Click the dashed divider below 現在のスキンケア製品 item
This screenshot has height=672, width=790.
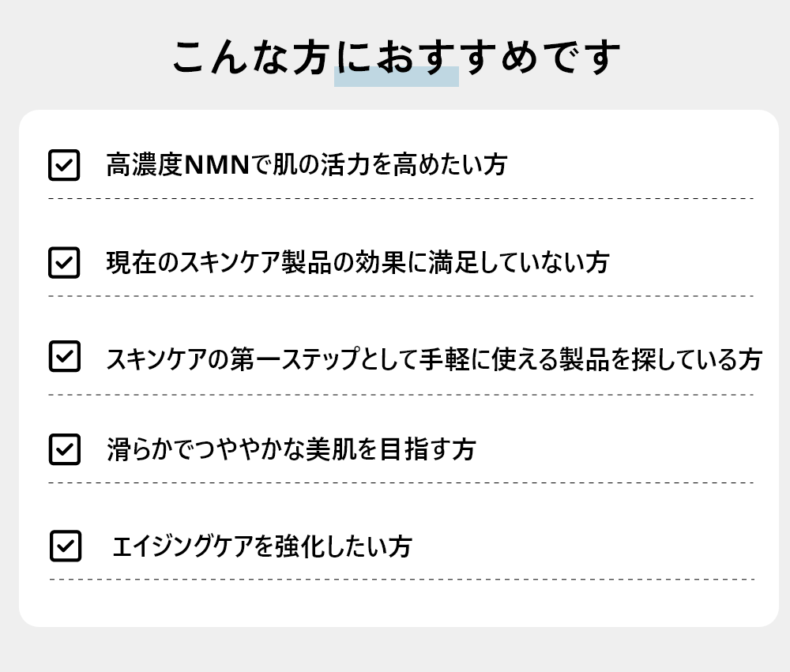401,296
